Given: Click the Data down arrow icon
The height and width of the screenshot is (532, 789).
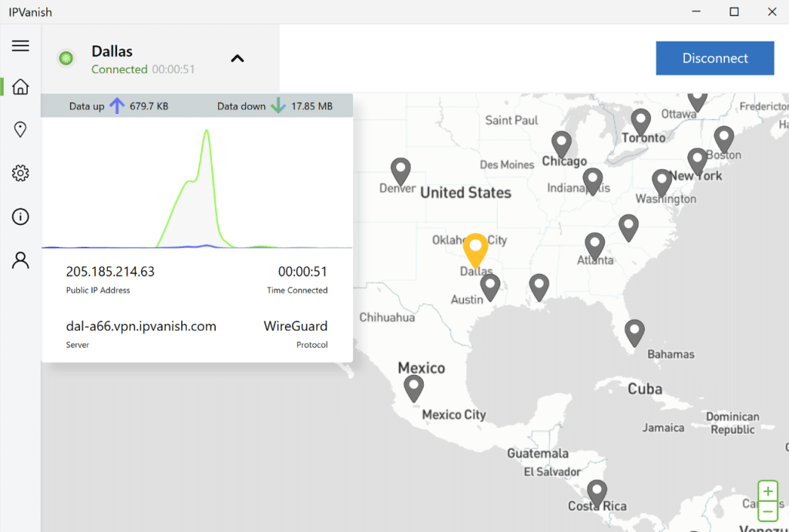Looking at the screenshot, I should click(277, 105).
